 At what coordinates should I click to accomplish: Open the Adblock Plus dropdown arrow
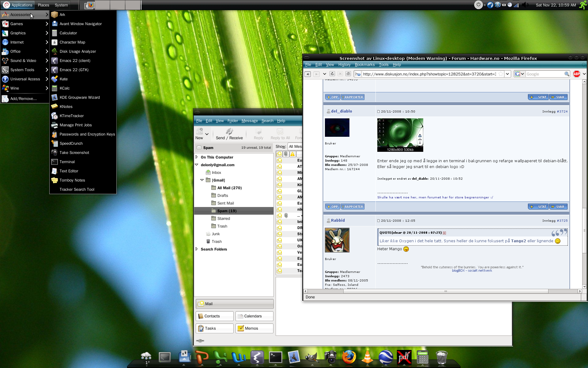point(584,74)
